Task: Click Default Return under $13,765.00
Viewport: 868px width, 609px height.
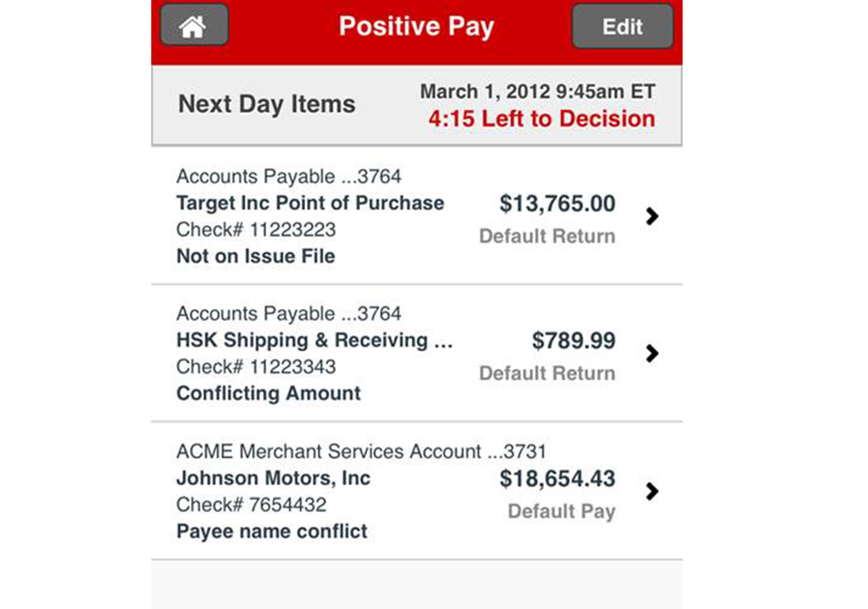Action: click(547, 236)
